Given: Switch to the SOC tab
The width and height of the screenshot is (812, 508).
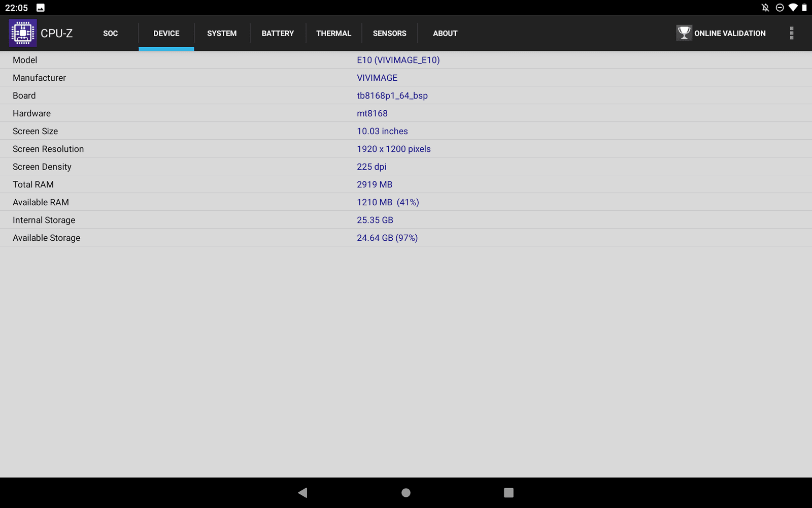Looking at the screenshot, I should [x=110, y=34].
